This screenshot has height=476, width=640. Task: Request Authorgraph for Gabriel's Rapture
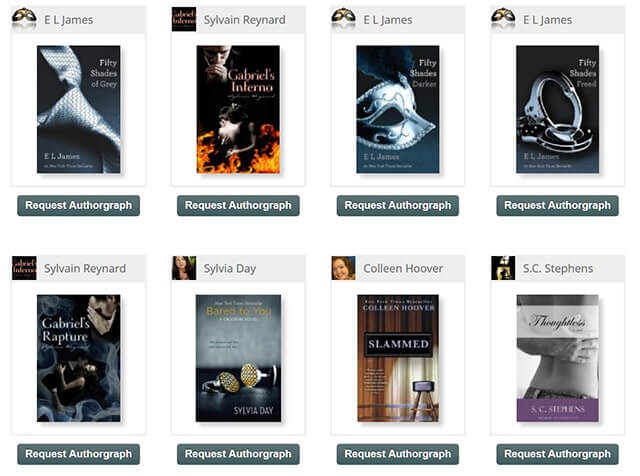(x=78, y=454)
